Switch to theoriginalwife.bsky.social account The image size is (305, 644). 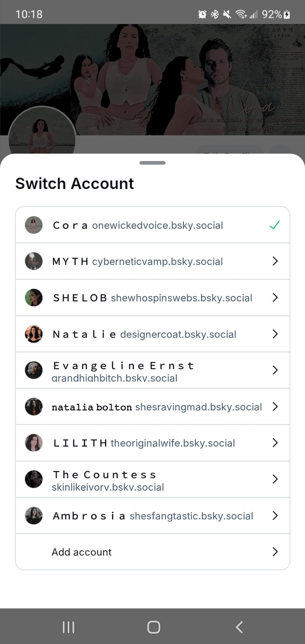(x=173, y=443)
